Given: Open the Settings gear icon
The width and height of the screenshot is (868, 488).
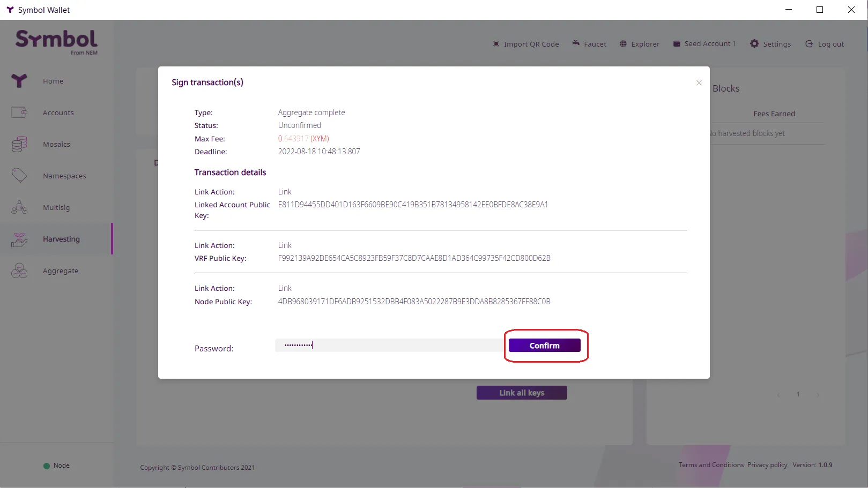Looking at the screenshot, I should [x=754, y=44].
